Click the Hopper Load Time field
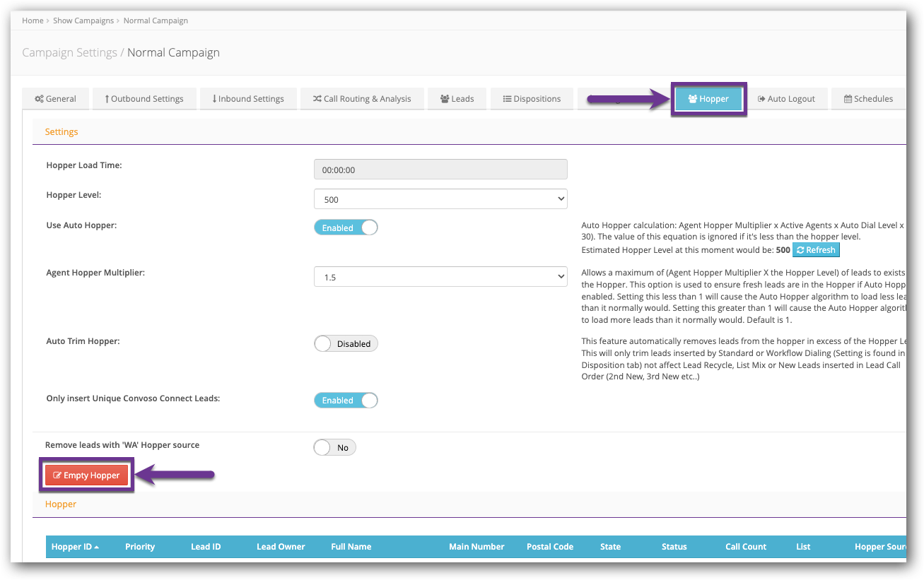The height and width of the screenshot is (580, 924). 440,170
